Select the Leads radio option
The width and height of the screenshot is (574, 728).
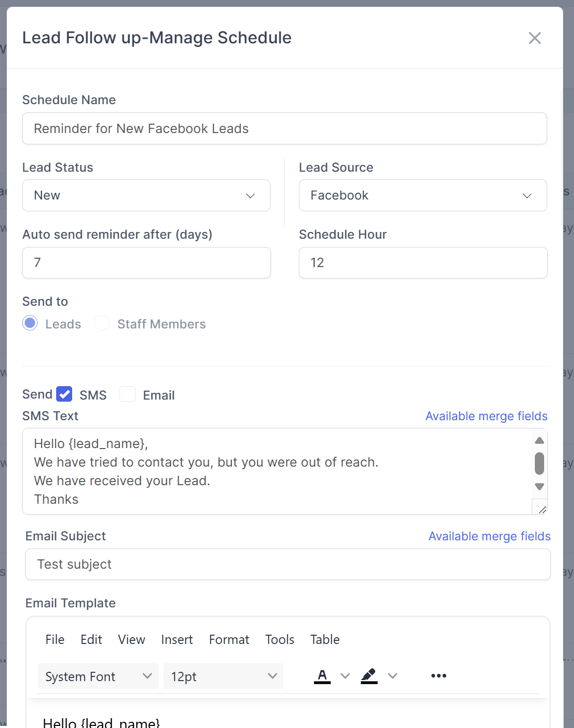click(x=30, y=323)
